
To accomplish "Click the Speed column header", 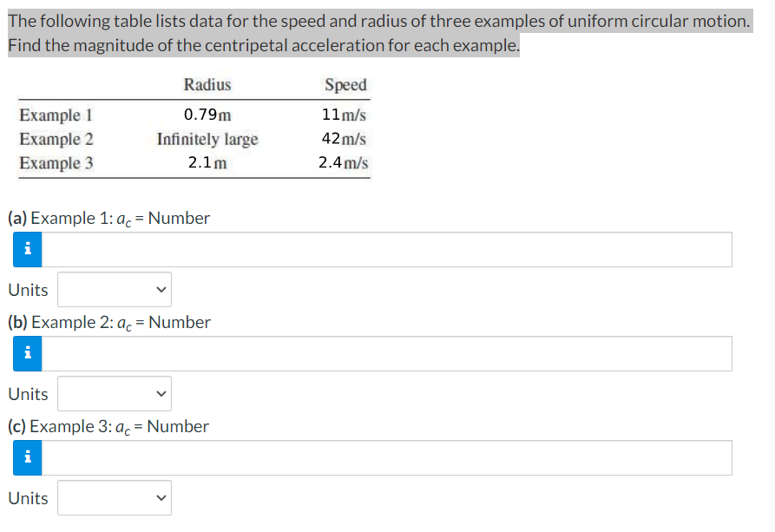I will (345, 84).
